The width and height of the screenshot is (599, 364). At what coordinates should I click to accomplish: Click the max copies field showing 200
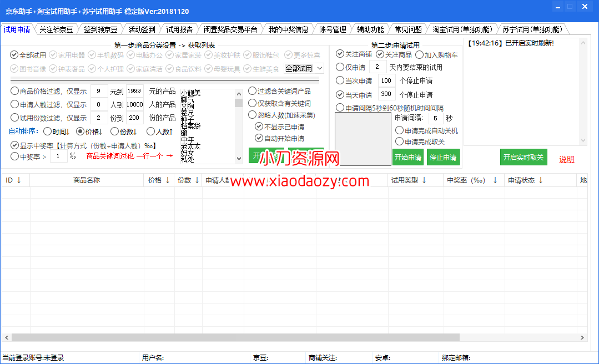tap(134, 118)
